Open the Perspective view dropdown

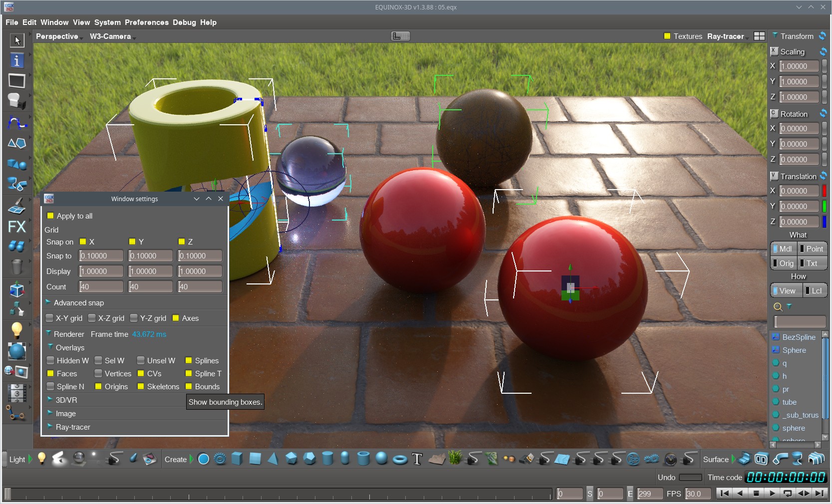58,36
